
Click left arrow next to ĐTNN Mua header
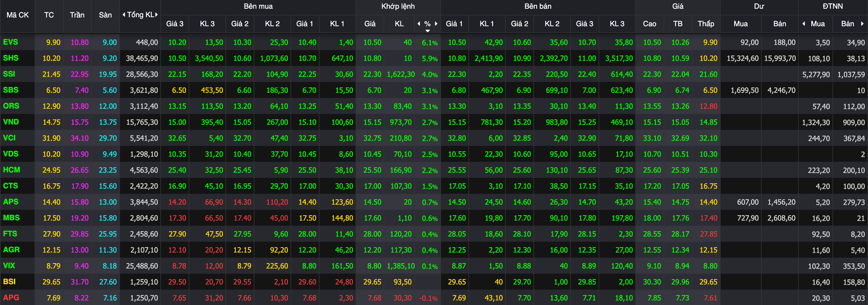point(804,24)
